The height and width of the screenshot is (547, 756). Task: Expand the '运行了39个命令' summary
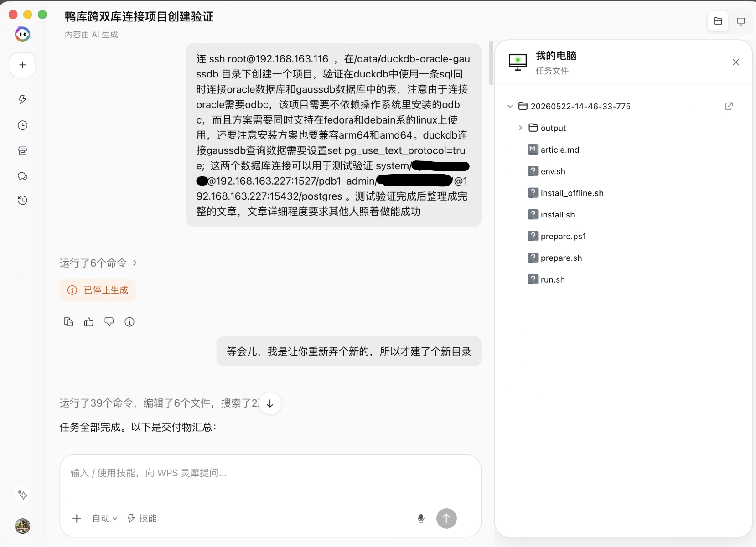(159, 403)
